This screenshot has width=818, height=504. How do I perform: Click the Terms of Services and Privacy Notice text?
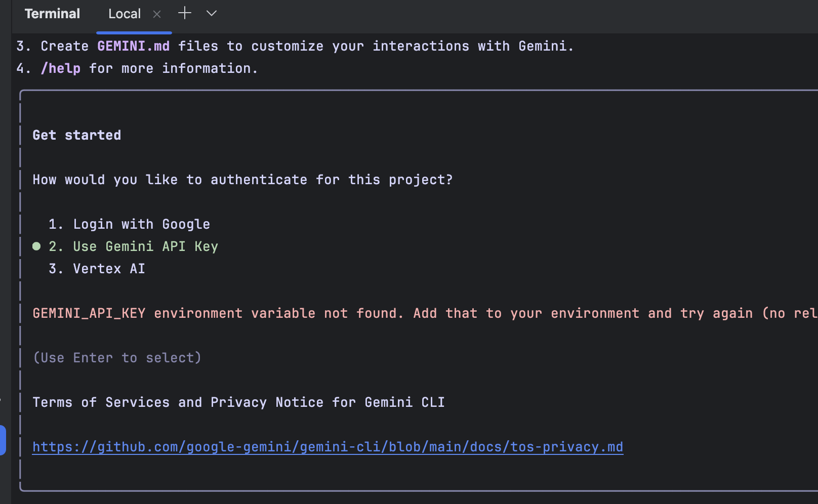[x=239, y=402]
